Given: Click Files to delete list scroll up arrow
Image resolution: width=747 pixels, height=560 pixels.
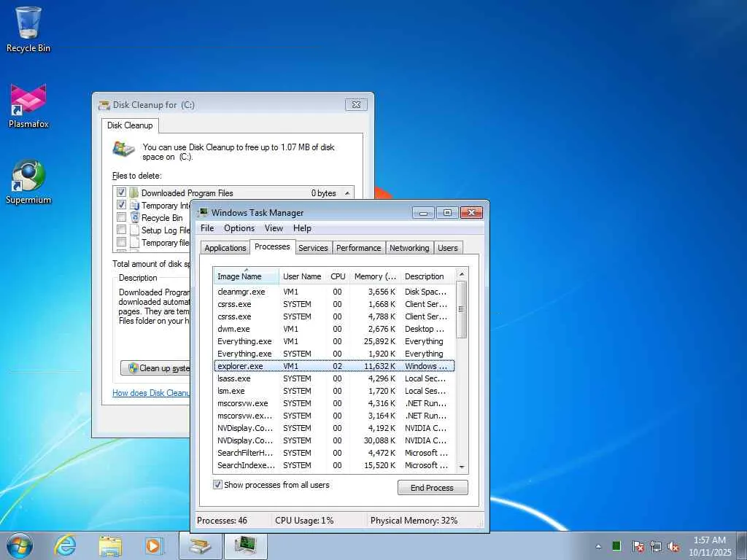Looking at the screenshot, I should pyautogui.click(x=347, y=192).
